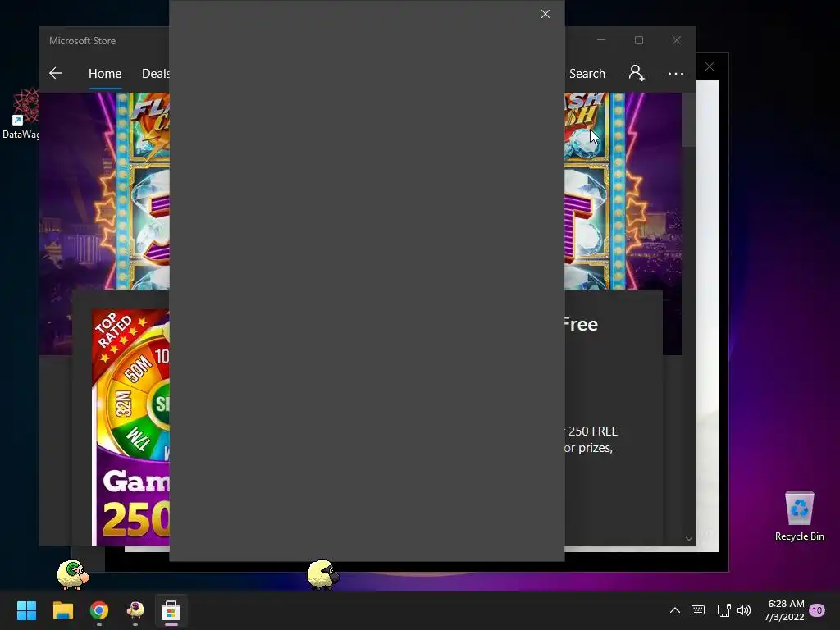Maximize the Microsoft Store window
The height and width of the screenshot is (630, 840).
tap(638, 41)
